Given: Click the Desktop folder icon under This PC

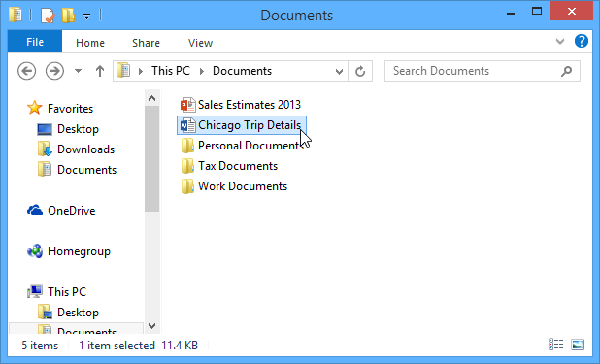Looking at the screenshot, I should click(45, 313).
